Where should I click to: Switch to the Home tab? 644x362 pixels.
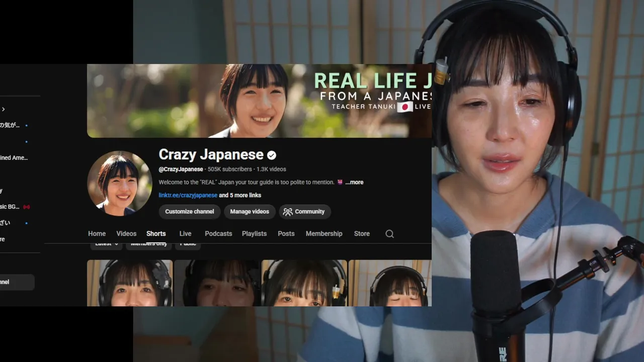coord(97,234)
